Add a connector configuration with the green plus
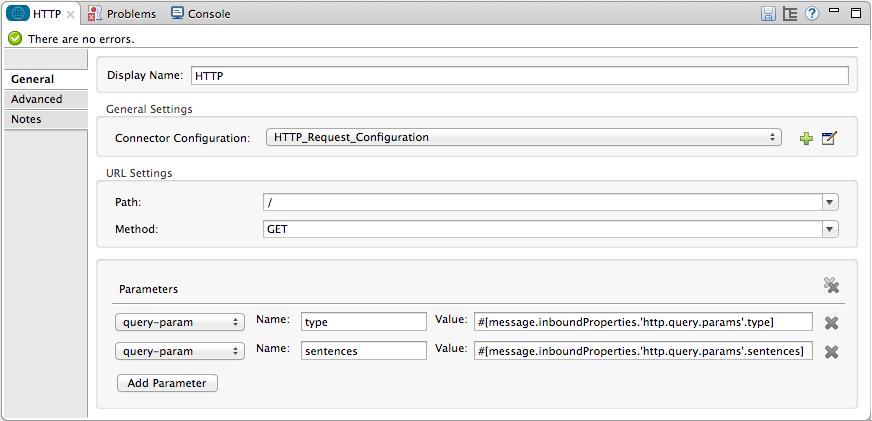 (x=806, y=138)
